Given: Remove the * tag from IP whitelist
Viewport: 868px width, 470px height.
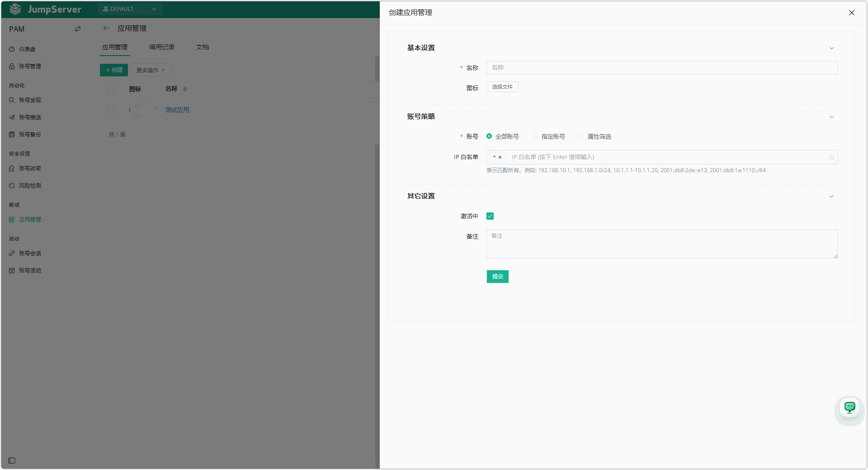Looking at the screenshot, I should (500, 157).
